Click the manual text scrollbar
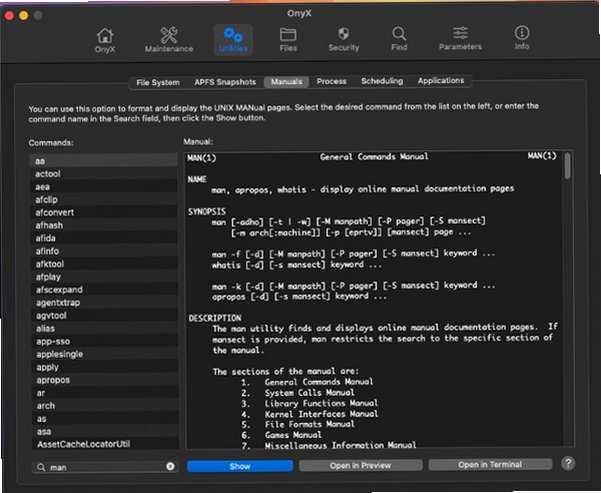Image resolution: width=601 pixels, height=493 pixels. coord(568,166)
